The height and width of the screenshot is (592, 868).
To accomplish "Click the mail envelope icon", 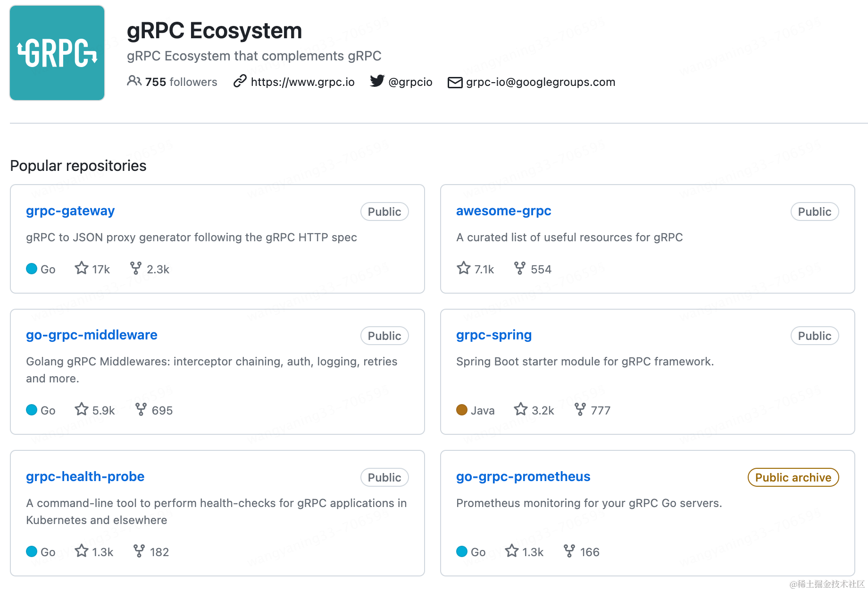I will [x=455, y=83].
